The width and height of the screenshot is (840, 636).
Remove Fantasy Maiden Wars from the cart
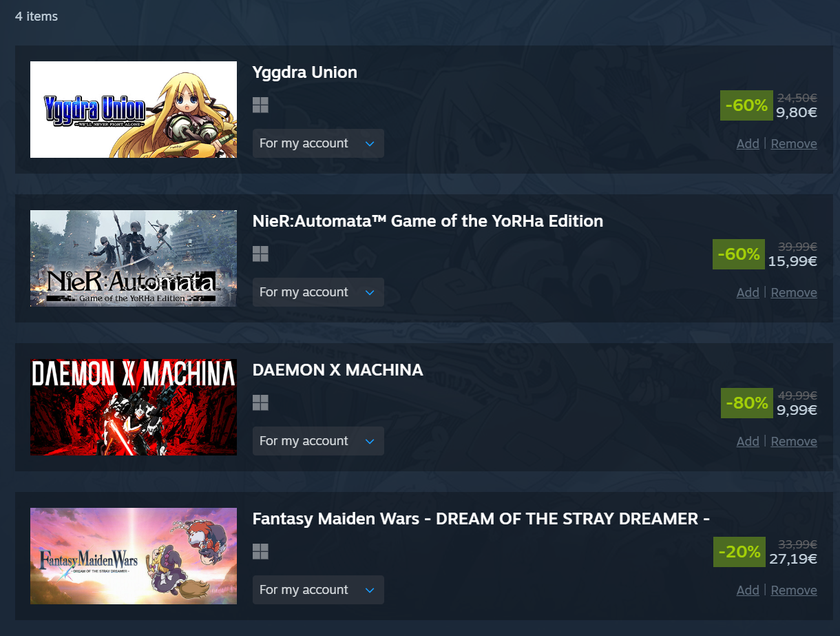(794, 590)
